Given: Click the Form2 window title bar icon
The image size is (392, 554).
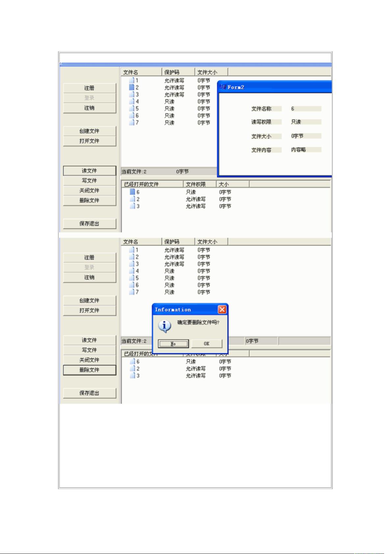Looking at the screenshot, I should pos(223,87).
